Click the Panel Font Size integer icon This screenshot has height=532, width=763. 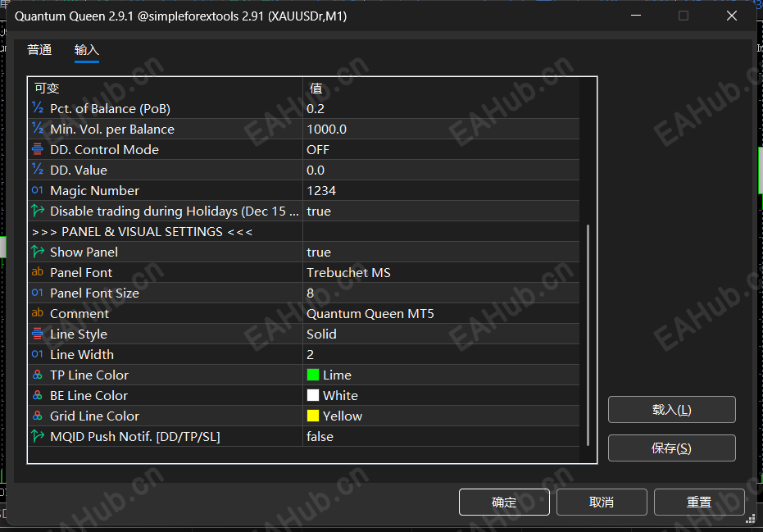point(38,293)
